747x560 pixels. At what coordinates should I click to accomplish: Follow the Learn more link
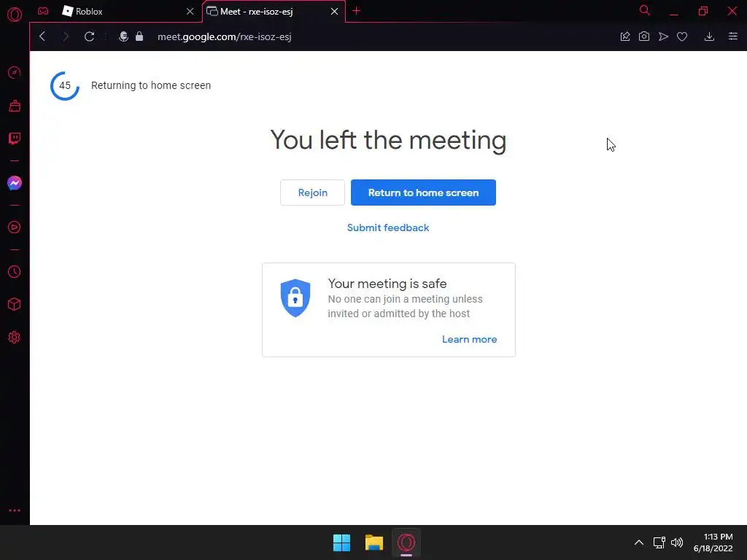469,339
